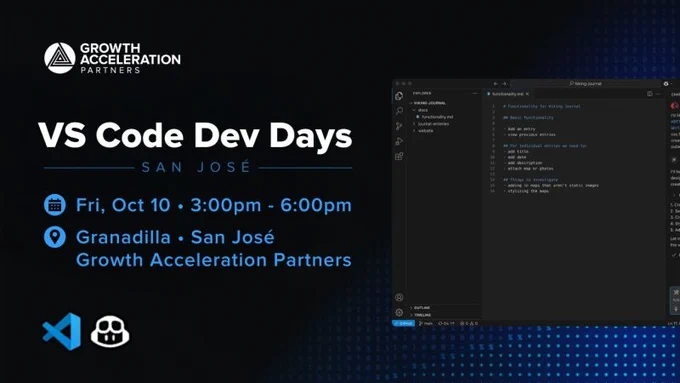The height and width of the screenshot is (383, 680).
Task: Expand the journal-entries folder
Action: click(x=432, y=124)
